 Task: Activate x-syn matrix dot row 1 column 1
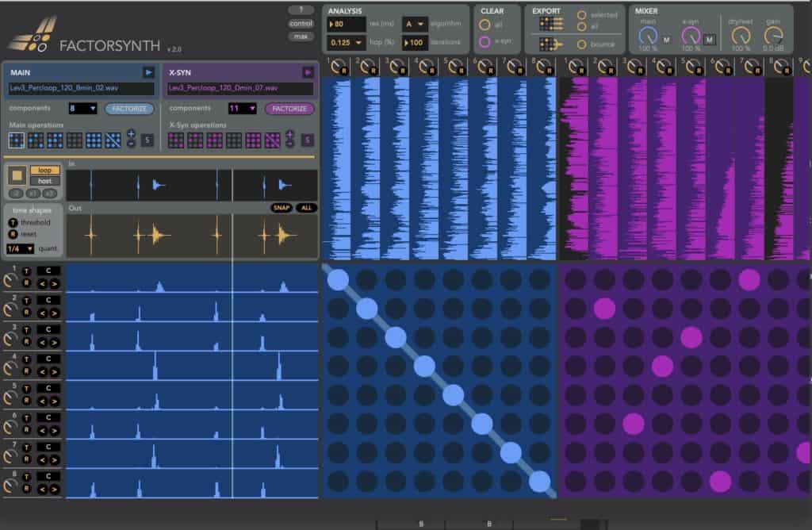coord(576,280)
